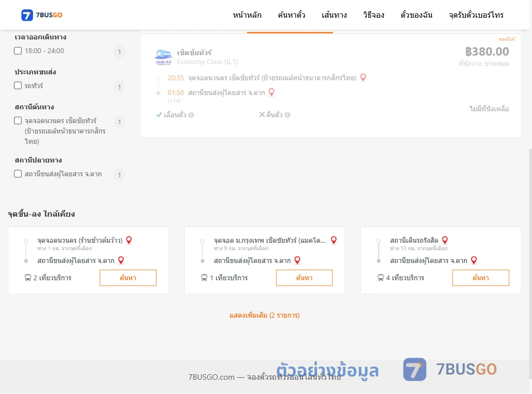
Task: Click bus icon beside 4 เที่ยวบริการ
Action: [x=381, y=278]
